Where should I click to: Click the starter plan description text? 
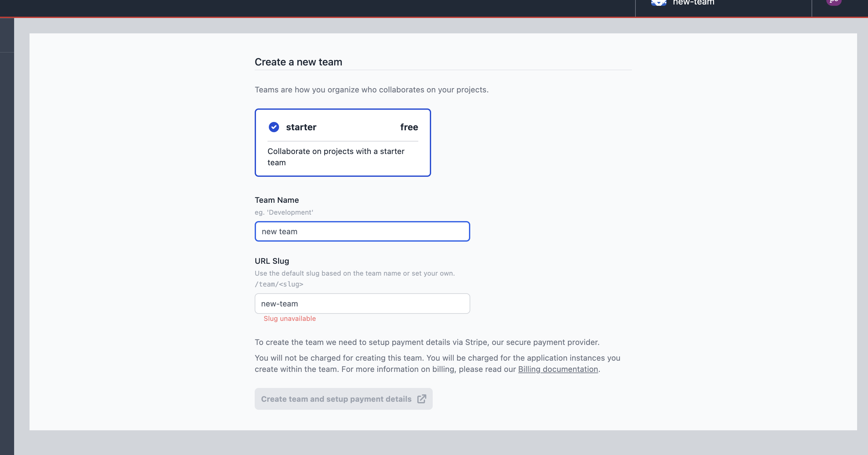pos(336,157)
